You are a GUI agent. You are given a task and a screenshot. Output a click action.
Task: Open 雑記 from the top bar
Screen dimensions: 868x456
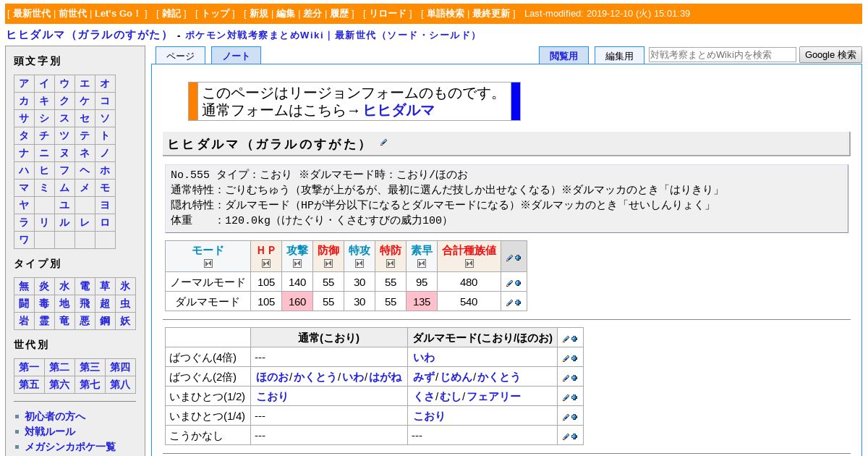(171, 14)
